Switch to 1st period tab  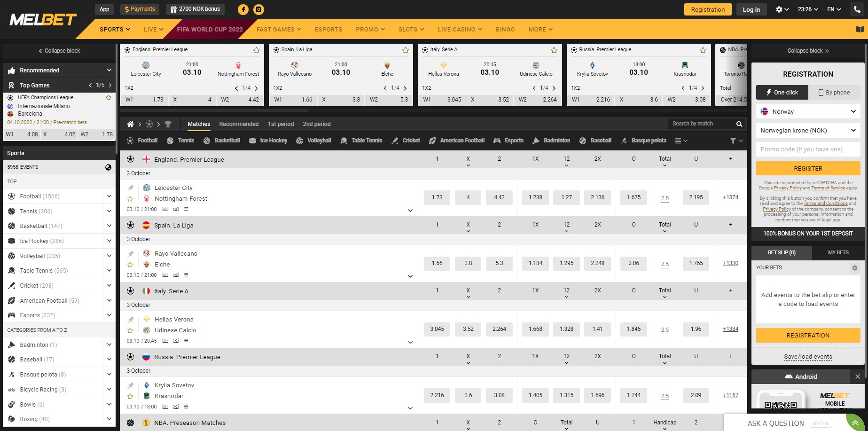pos(281,124)
